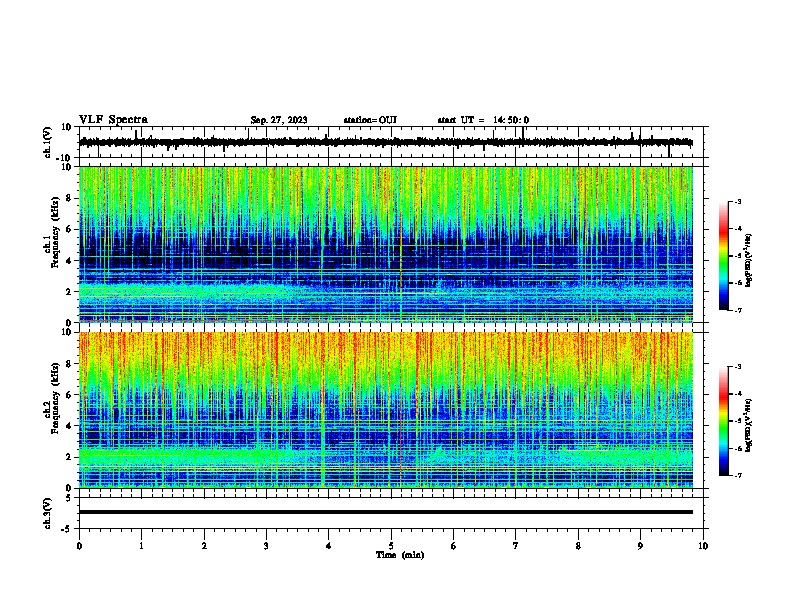Click the time axis tick label "10"
This screenshot has height=612, width=792.
click(703, 546)
